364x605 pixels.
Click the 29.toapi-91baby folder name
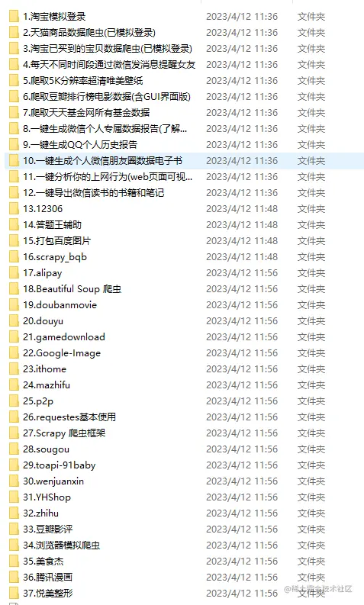click(x=59, y=465)
